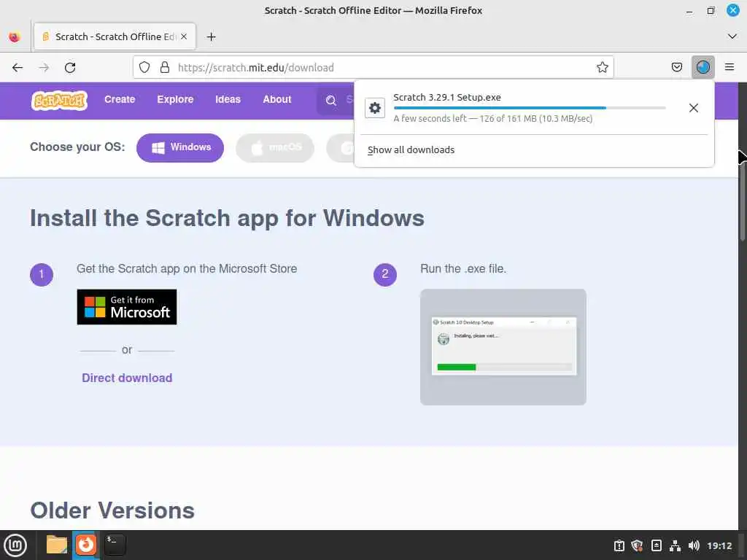Open the Create menu item
Screen dimensions: 747x560
point(120,99)
